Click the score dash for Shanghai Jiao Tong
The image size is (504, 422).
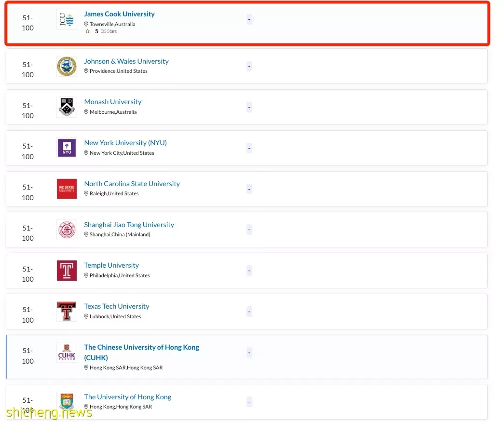coord(249,230)
